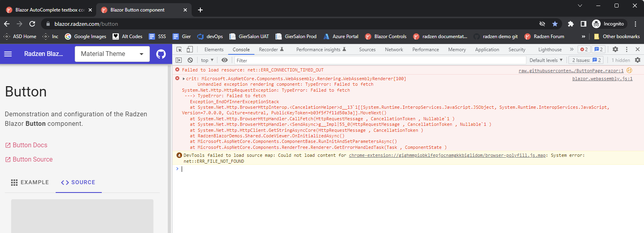Image resolution: width=644 pixels, height=233 pixels.
Task: Bookmark this page with star icon
Action: [555, 24]
